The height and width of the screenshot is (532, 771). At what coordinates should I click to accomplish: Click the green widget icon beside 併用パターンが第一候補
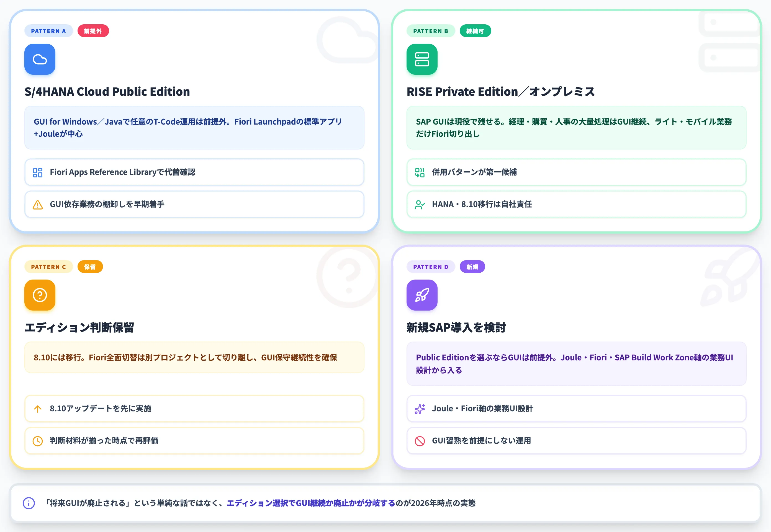(x=420, y=172)
